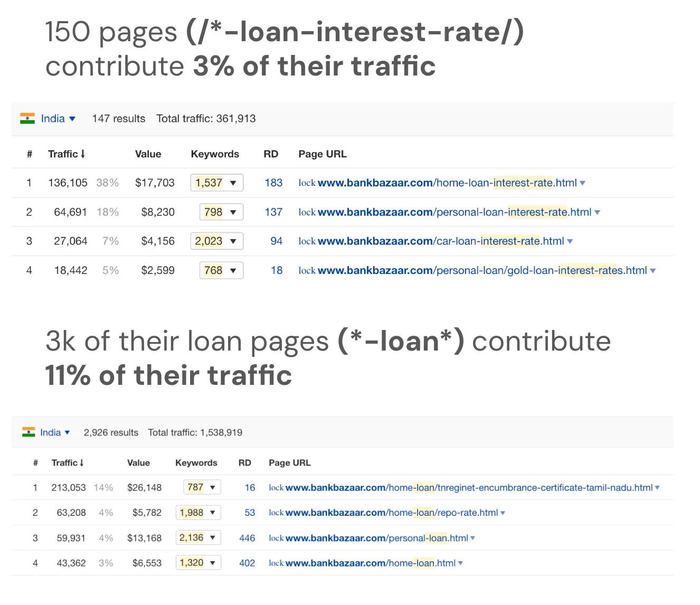The width and height of the screenshot is (700, 605).
Task: Click the arrow after personal-loan.html URL
Action: 472,538
